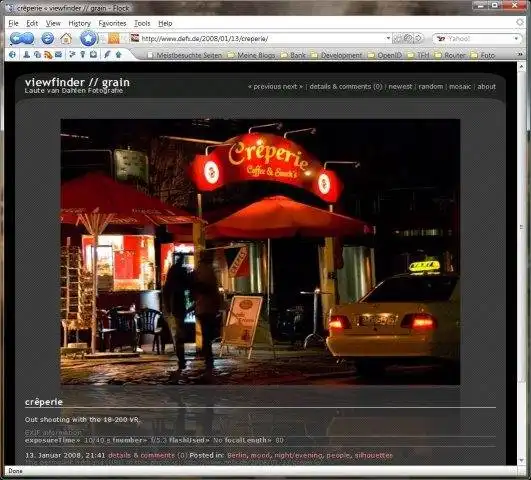531x480 pixels.
Task: Click the Back navigation arrow
Action: pos(17,38)
